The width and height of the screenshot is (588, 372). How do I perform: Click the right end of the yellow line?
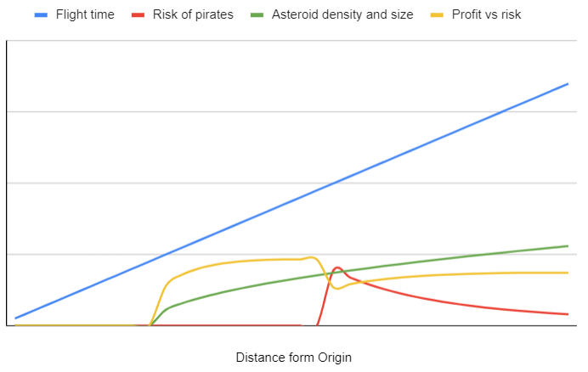tap(568, 273)
